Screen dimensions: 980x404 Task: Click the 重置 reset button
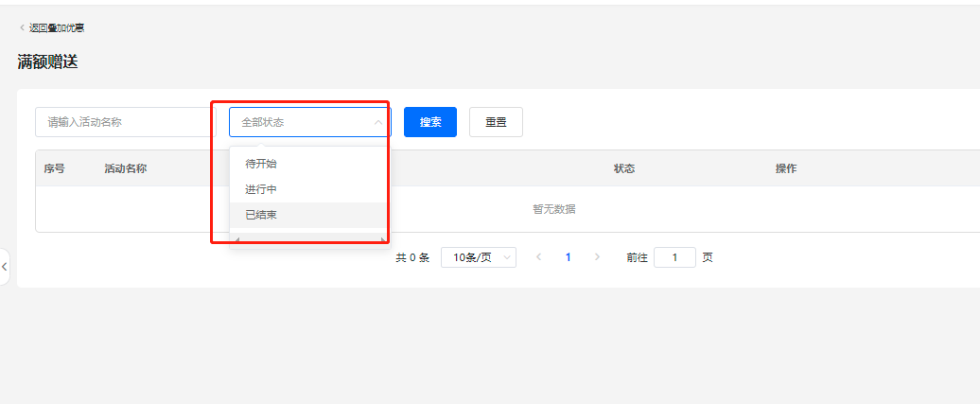coord(496,122)
